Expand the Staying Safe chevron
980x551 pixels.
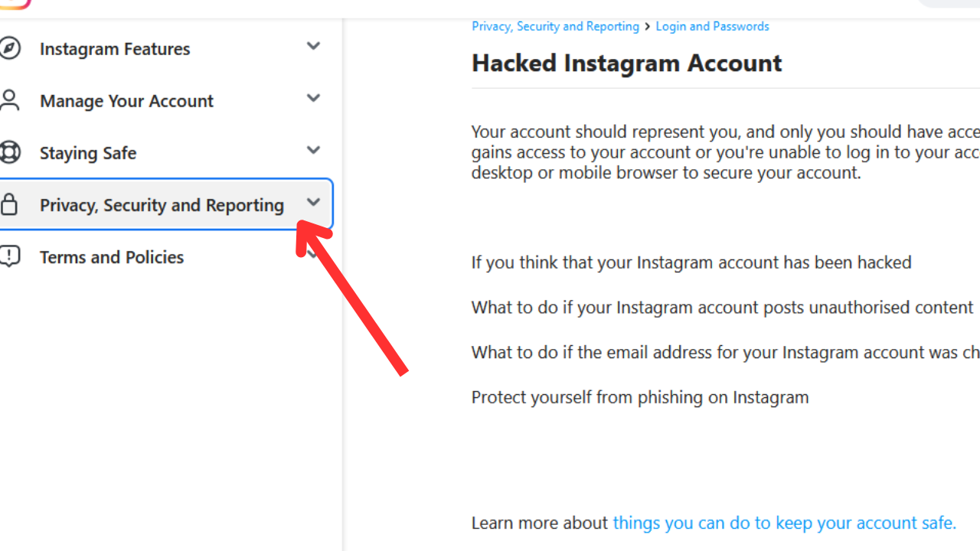click(313, 150)
